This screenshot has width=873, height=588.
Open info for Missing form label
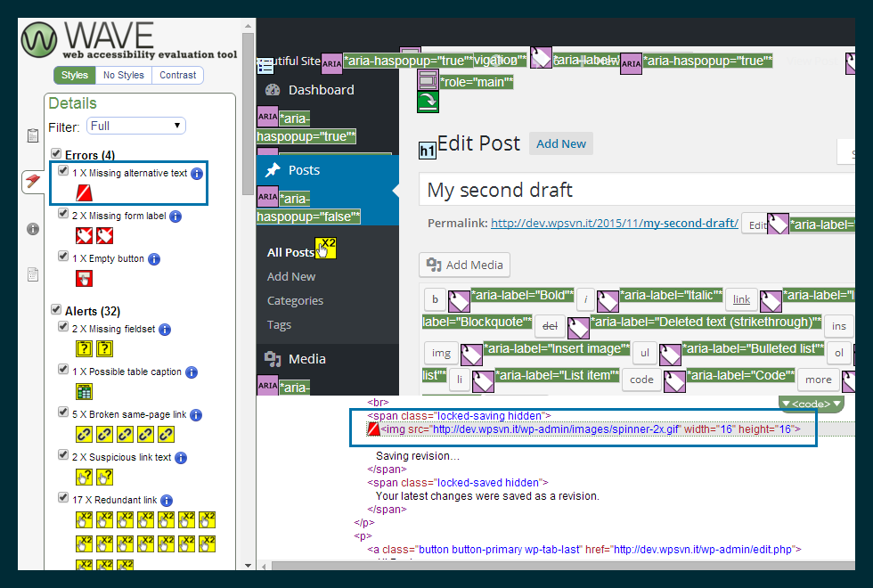pos(175,216)
